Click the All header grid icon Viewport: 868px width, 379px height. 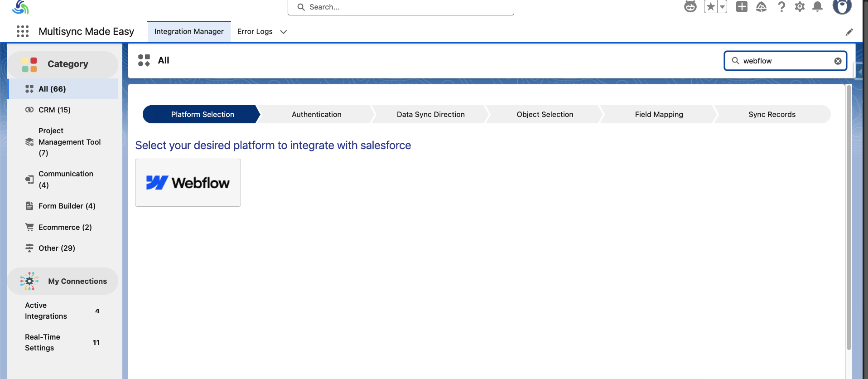(x=144, y=60)
